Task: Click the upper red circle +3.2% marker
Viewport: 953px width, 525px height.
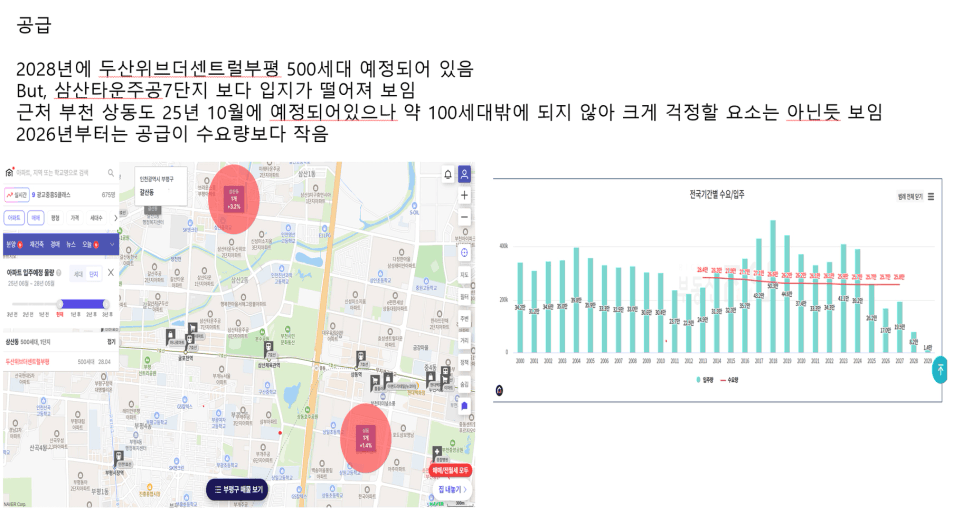Action: [234, 199]
